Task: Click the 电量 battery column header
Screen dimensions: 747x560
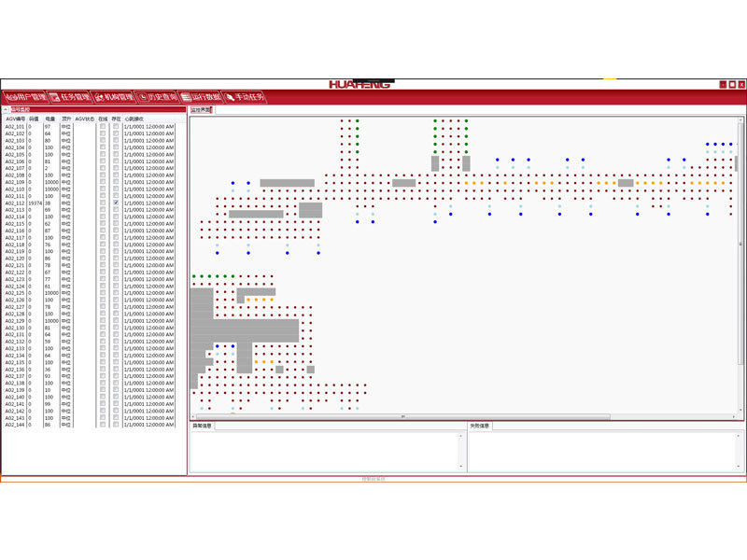Action: 49,119
